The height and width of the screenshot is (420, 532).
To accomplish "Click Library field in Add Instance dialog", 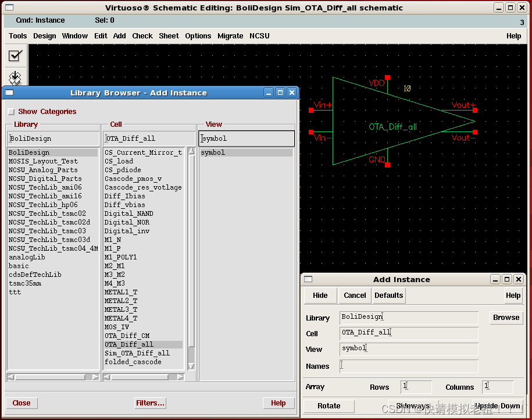I will pyautogui.click(x=409, y=318).
